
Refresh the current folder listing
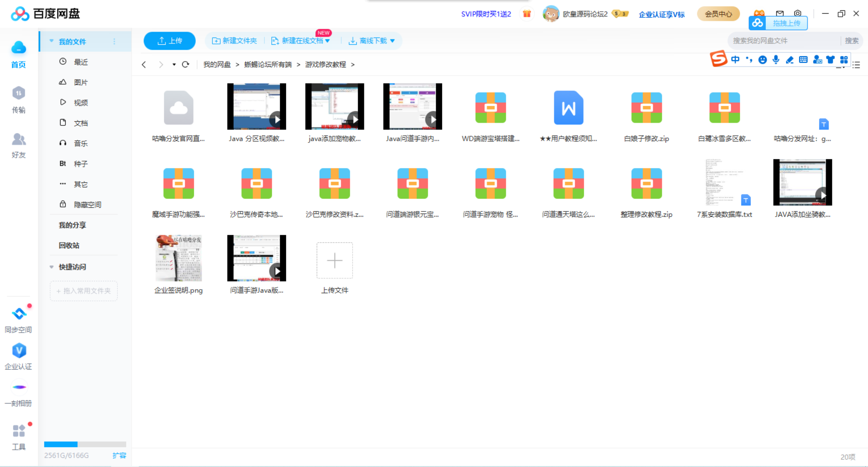pyautogui.click(x=185, y=64)
